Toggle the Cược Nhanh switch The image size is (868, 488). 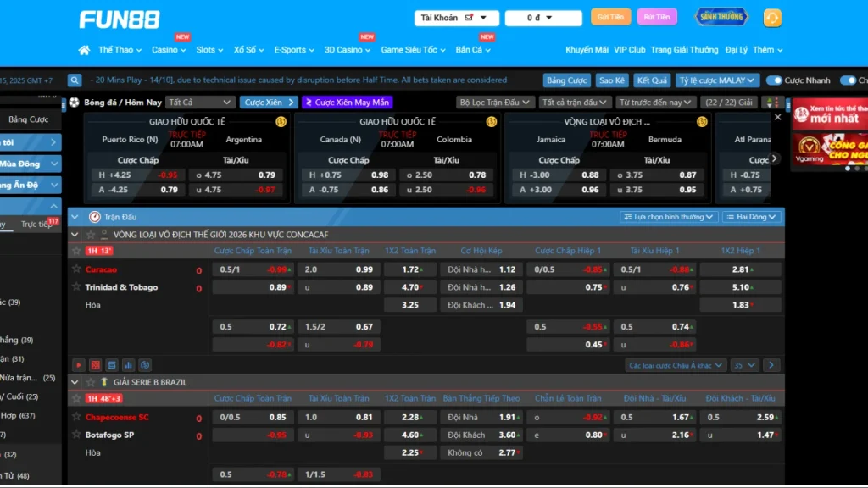pos(774,80)
